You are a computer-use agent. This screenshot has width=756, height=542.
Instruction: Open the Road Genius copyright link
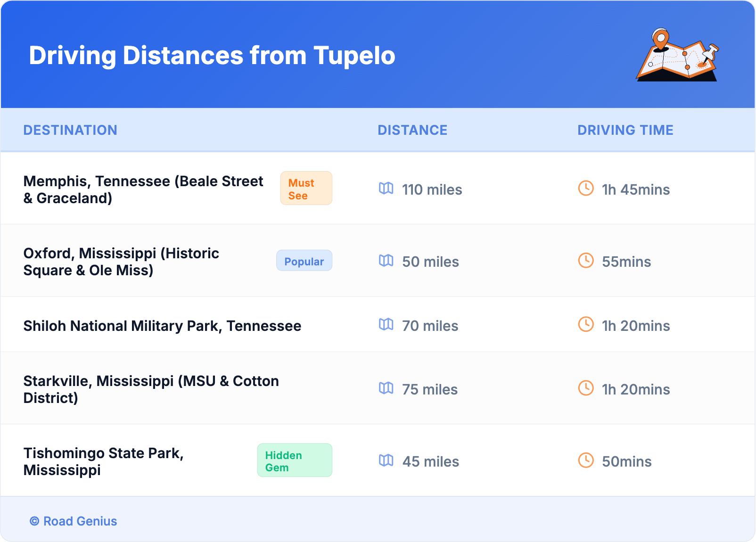[x=74, y=521]
